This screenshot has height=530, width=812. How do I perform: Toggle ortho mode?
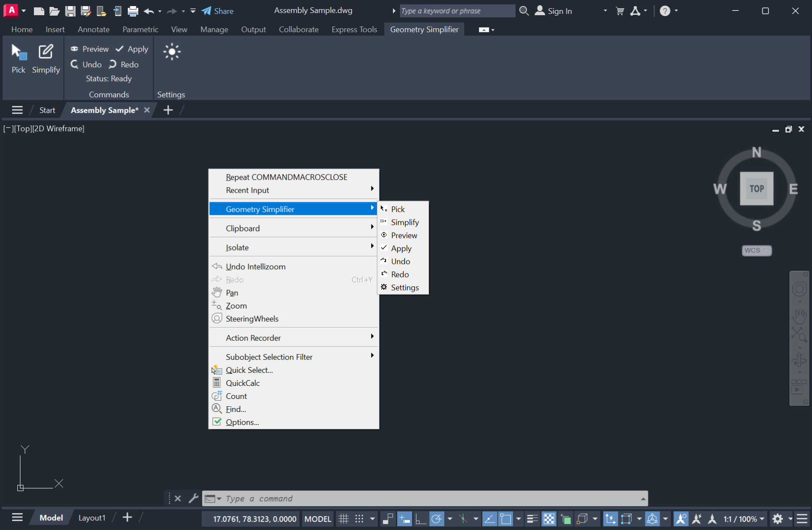tap(420, 519)
